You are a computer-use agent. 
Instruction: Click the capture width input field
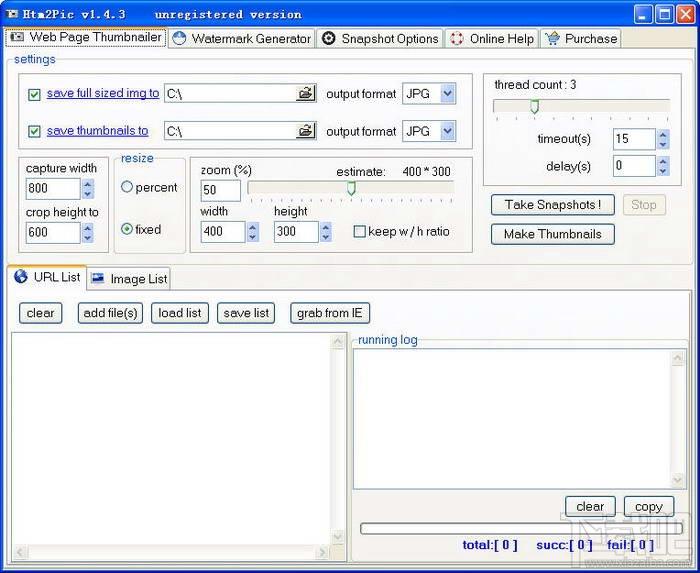pos(53,188)
